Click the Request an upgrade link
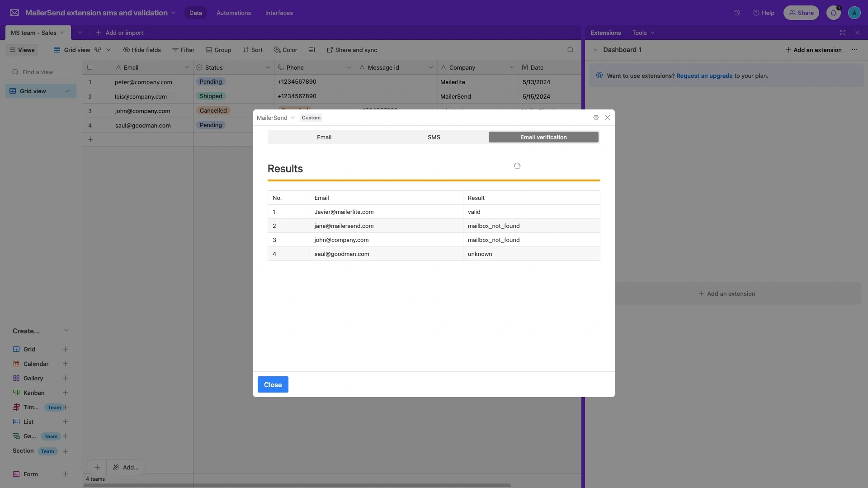This screenshot has height=488, width=868. pos(704,76)
